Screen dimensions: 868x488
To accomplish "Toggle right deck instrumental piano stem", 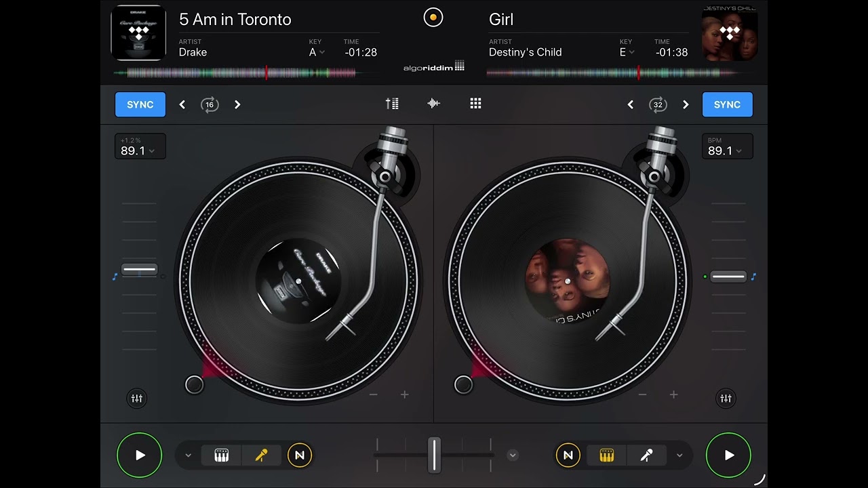I will [607, 455].
